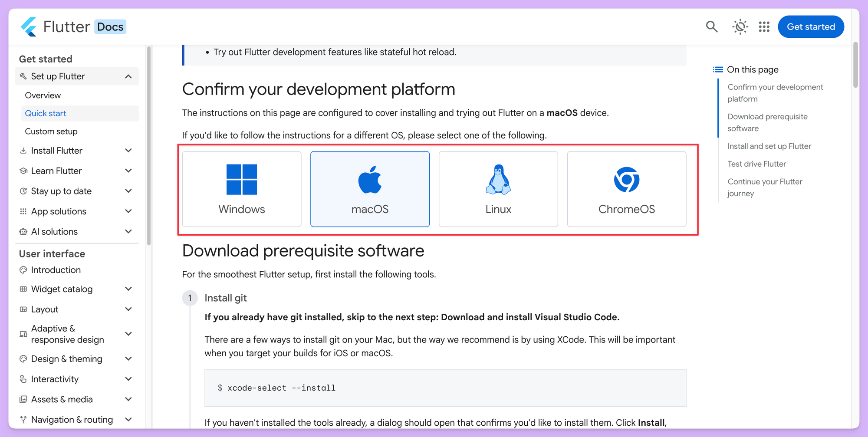The height and width of the screenshot is (437, 868).
Task: Click the Flutter logo icon
Action: click(x=29, y=27)
